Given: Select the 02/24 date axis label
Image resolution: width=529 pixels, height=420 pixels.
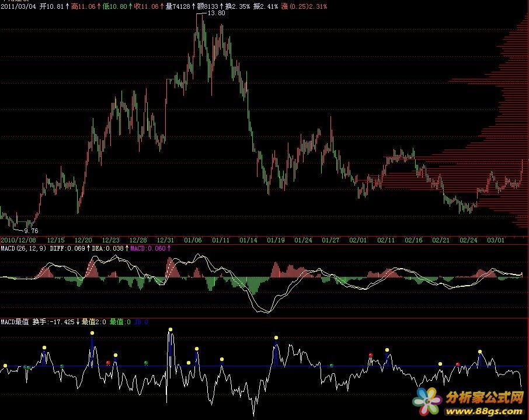Looking at the screenshot, I should click(469, 240).
